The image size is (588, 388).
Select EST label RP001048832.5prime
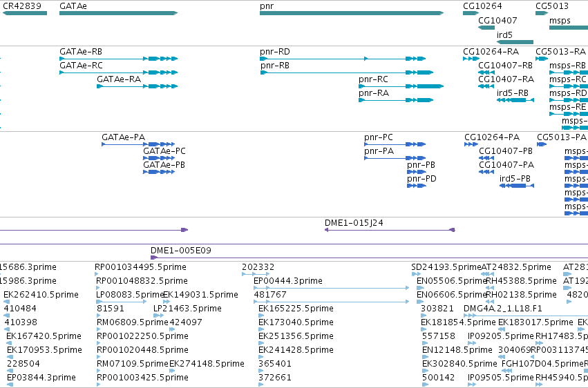point(142,281)
